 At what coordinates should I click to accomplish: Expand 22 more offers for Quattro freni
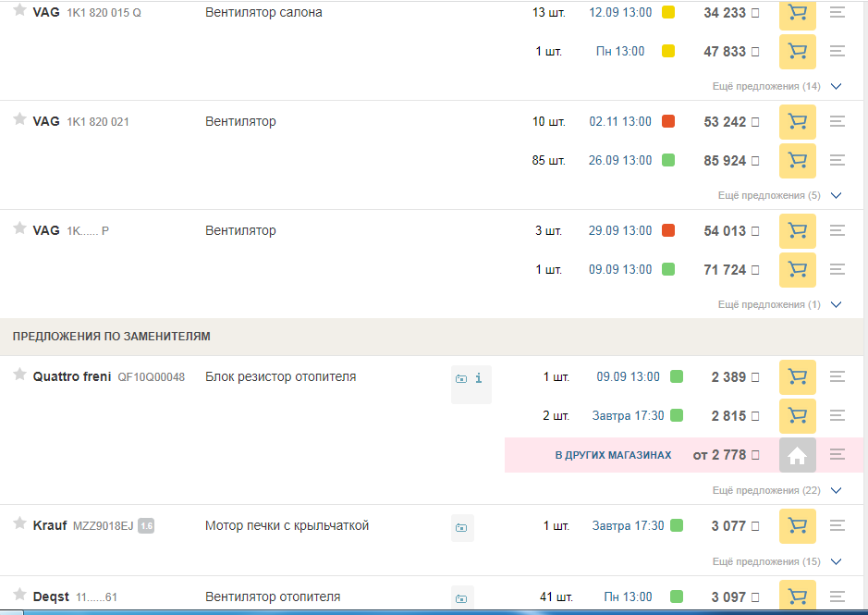click(x=776, y=490)
